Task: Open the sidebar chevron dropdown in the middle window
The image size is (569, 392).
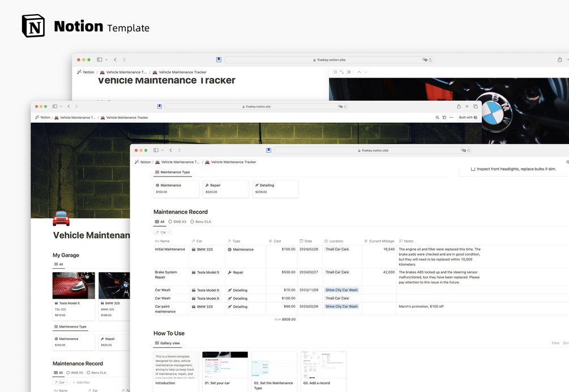Action: click(61, 106)
